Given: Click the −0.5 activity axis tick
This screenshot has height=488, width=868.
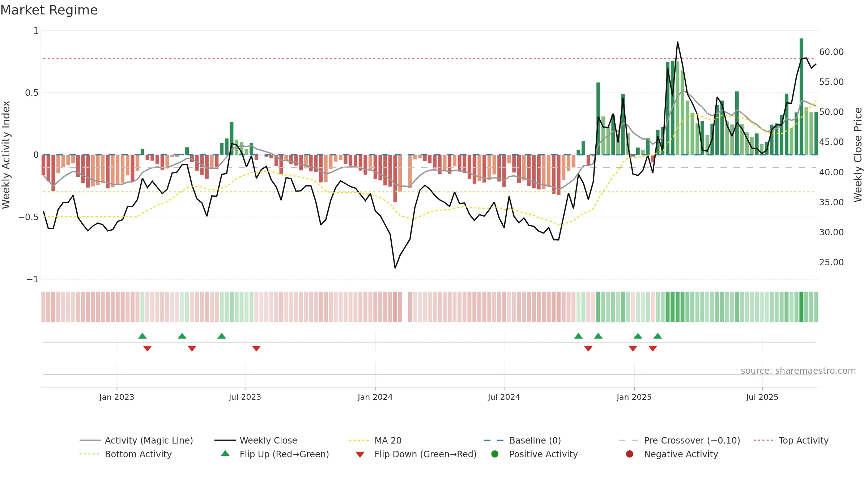Looking at the screenshot, I should [29, 217].
